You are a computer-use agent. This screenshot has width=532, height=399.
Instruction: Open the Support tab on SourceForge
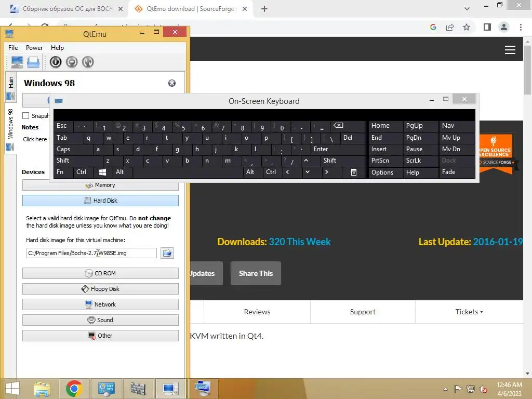coord(363,312)
